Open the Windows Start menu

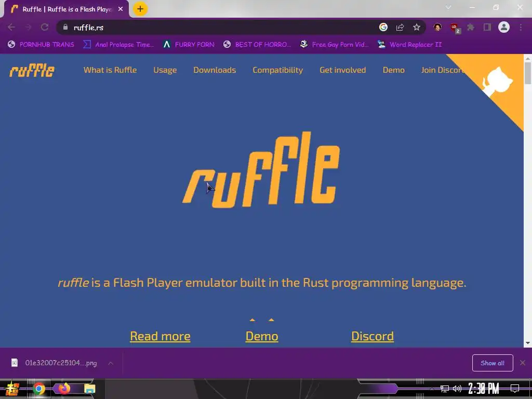tap(12, 389)
